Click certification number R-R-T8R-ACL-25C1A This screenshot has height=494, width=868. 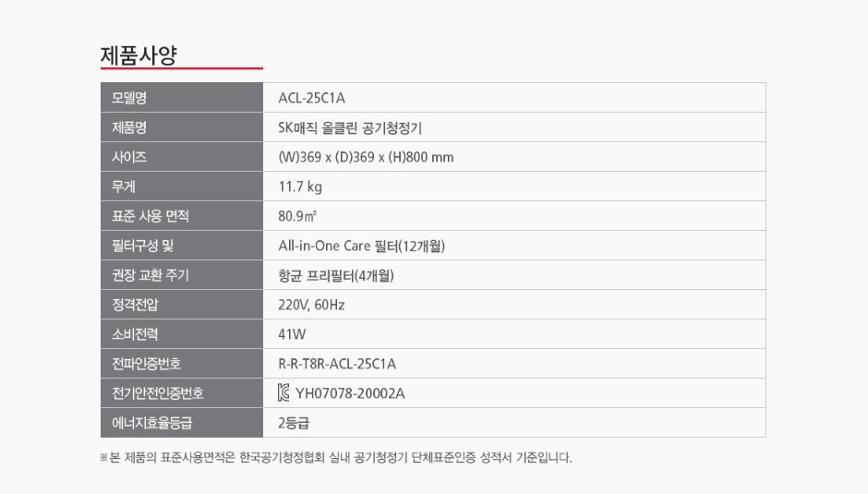337,364
